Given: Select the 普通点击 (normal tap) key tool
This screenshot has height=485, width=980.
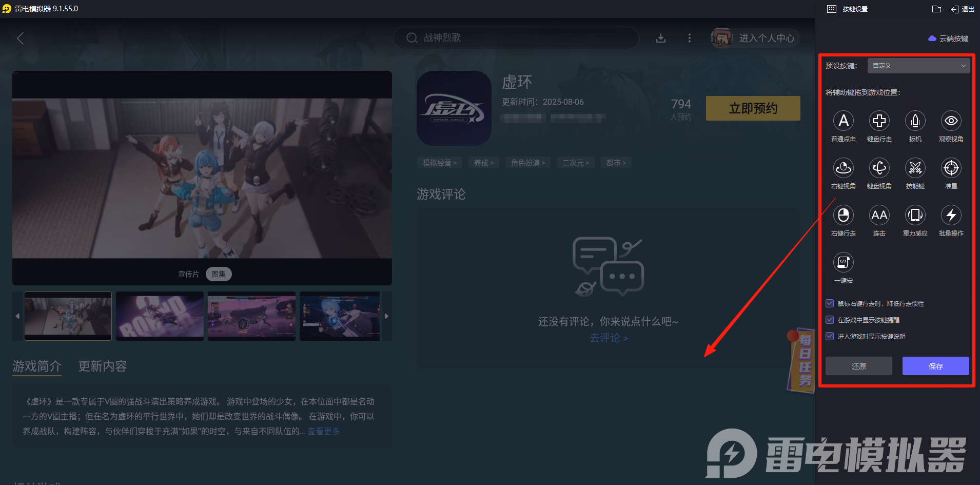Looking at the screenshot, I should tap(843, 121).
